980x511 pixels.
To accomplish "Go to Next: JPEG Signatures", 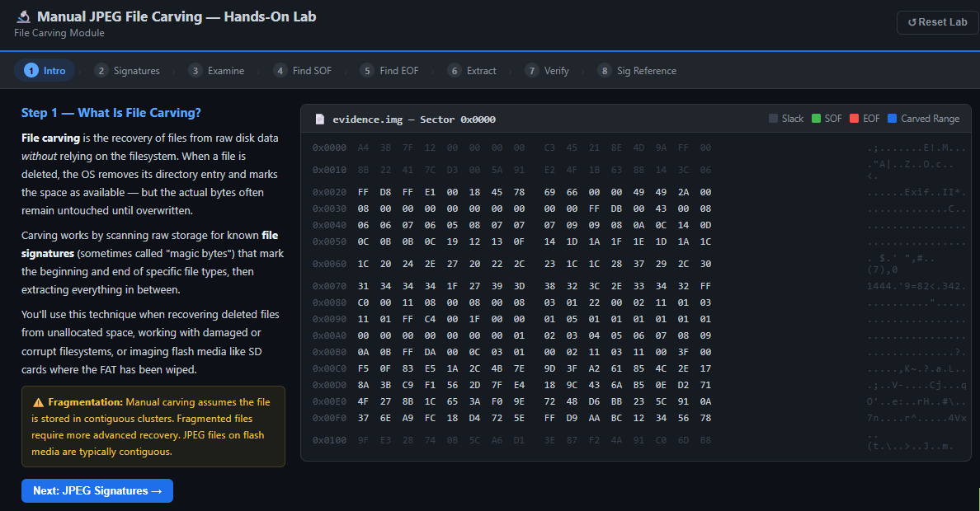I will coord(97,490).
